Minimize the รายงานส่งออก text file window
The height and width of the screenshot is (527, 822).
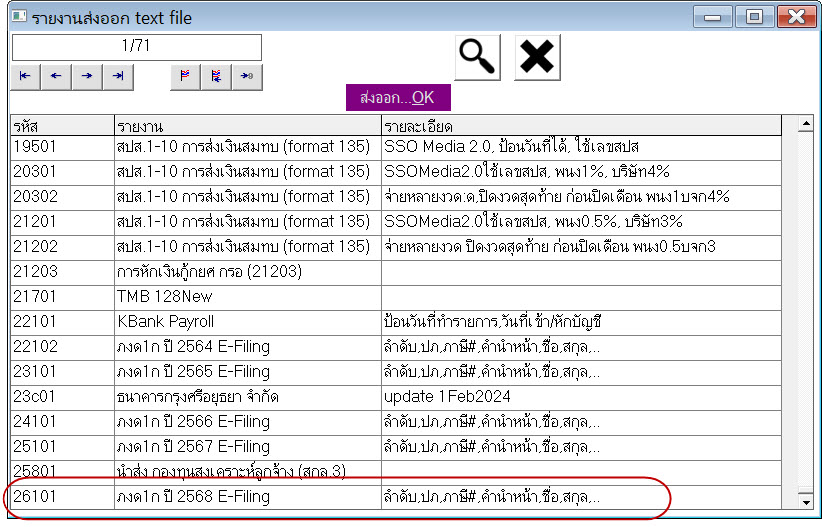pos(712,17)
